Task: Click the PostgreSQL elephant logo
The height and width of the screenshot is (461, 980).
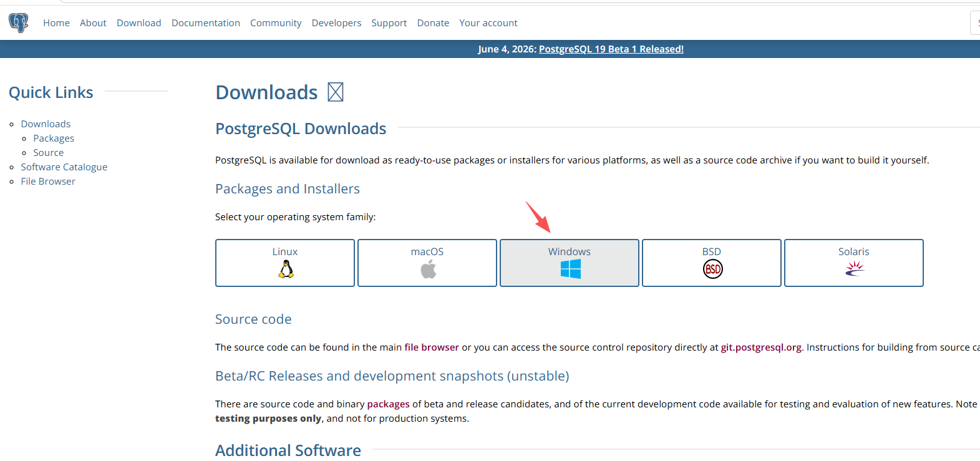Action: pos(19,22)
